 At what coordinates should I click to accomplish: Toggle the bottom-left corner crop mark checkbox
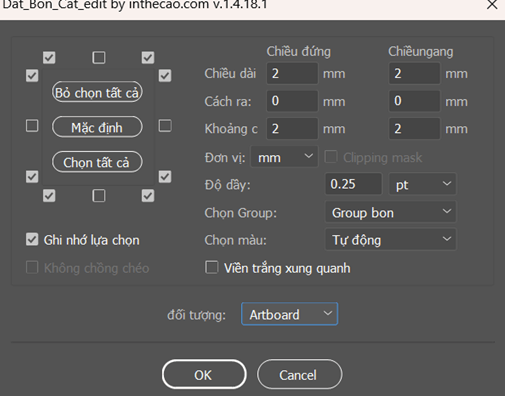pos(49,196)
